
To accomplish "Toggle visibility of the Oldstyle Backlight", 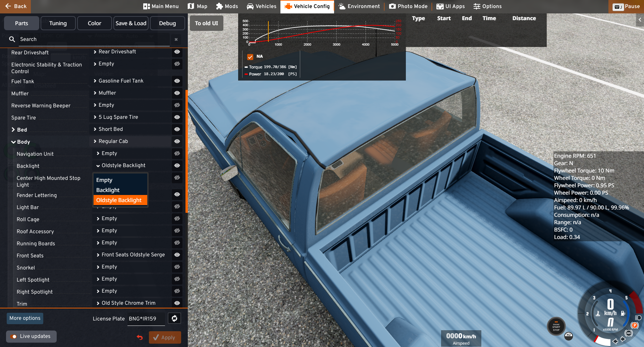I will (177, 165).
